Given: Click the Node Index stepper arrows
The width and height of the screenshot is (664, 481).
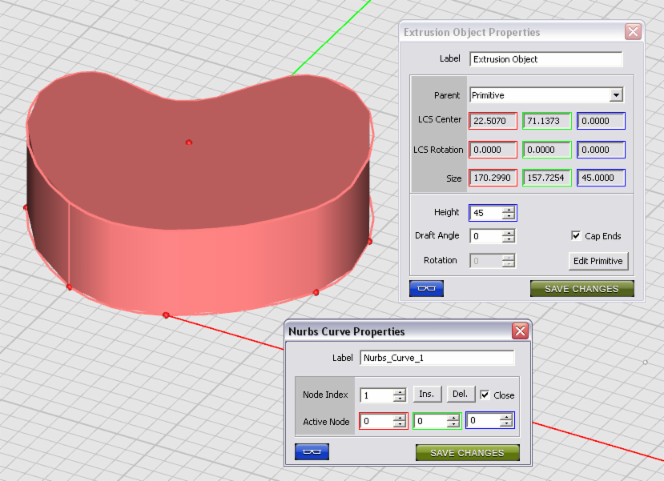Looking at the screenshot, I should click(400, 395).
